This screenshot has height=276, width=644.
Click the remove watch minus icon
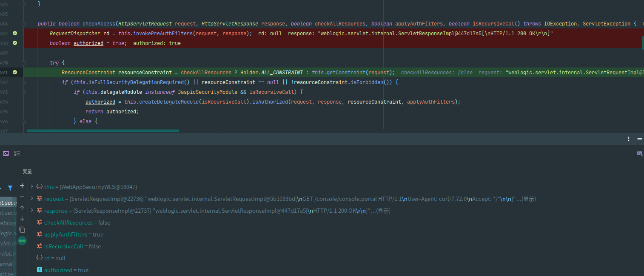point(22,197)
